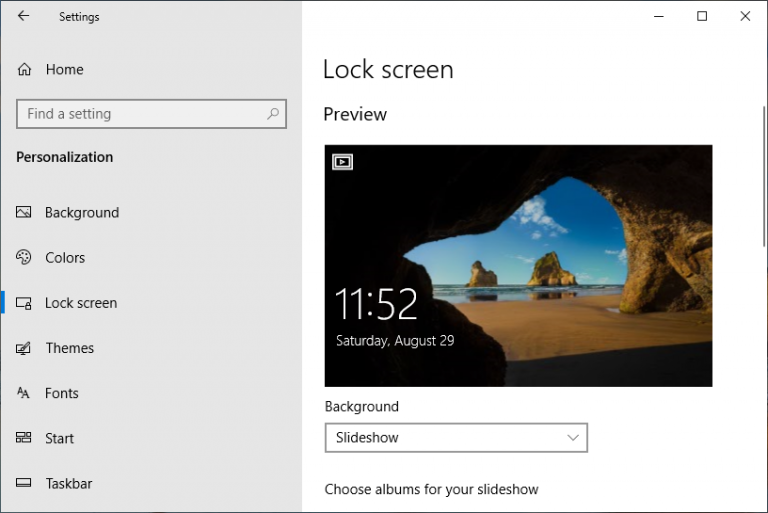
Task: Click the Start tiles icon
Action: (x=24, y=438)
